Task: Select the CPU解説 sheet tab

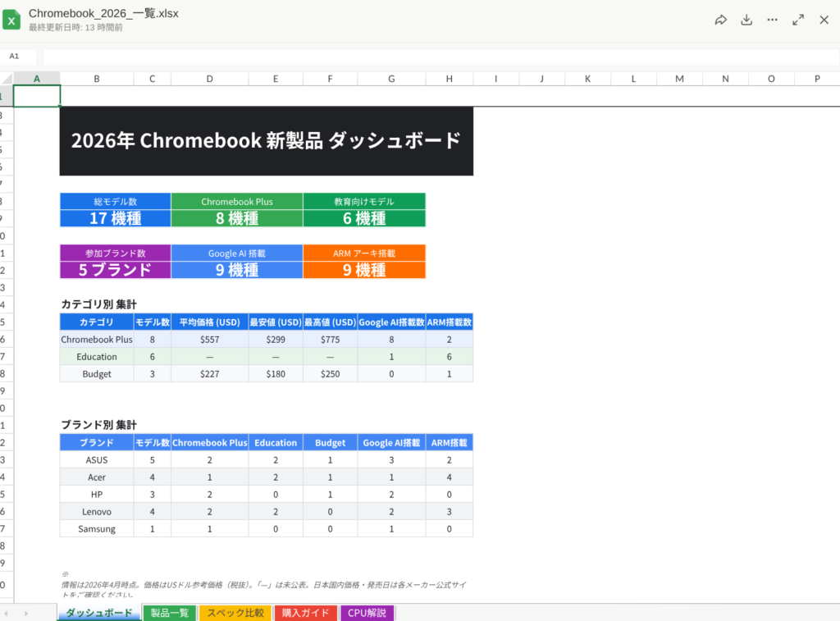Action: (x=367, y=613)
